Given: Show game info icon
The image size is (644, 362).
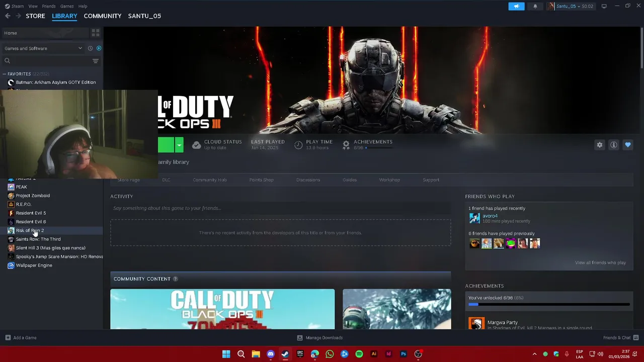Looking at the screenshot, I should click(x=613, y=145).
